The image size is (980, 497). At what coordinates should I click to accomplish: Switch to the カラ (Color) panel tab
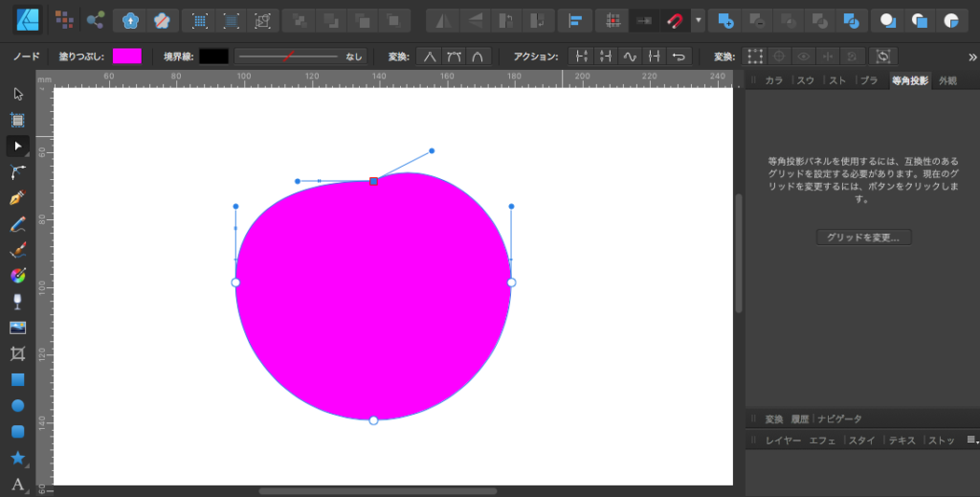pos(774,80)
